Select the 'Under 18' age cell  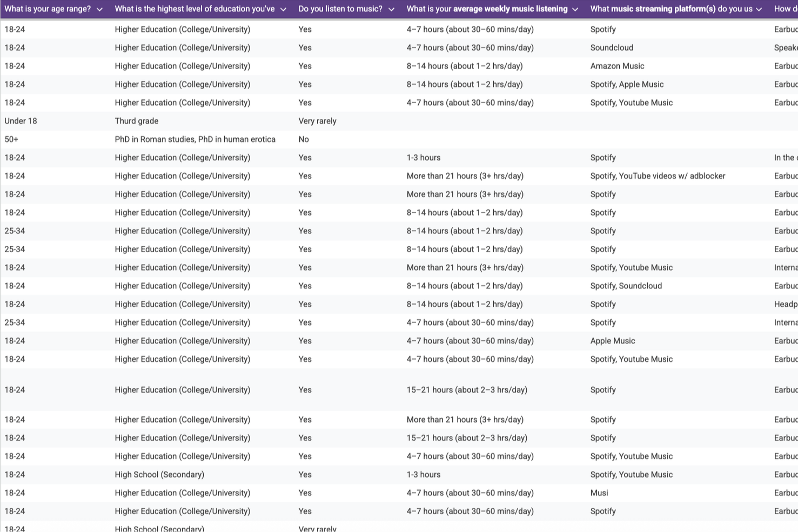tap(21, 121)
